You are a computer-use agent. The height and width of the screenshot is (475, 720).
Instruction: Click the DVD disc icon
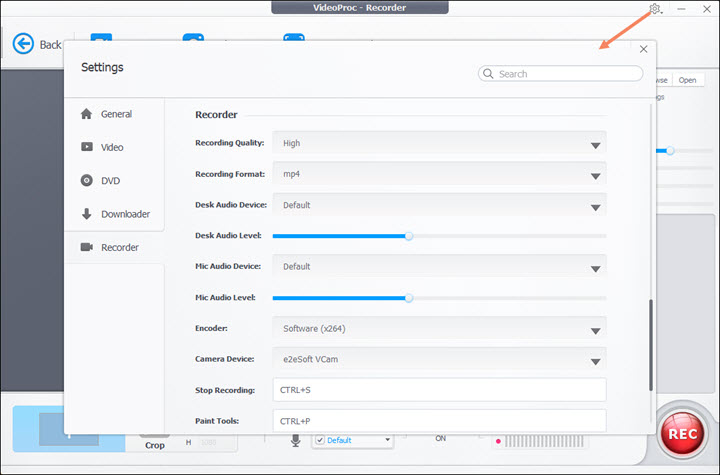pos(86,180)
